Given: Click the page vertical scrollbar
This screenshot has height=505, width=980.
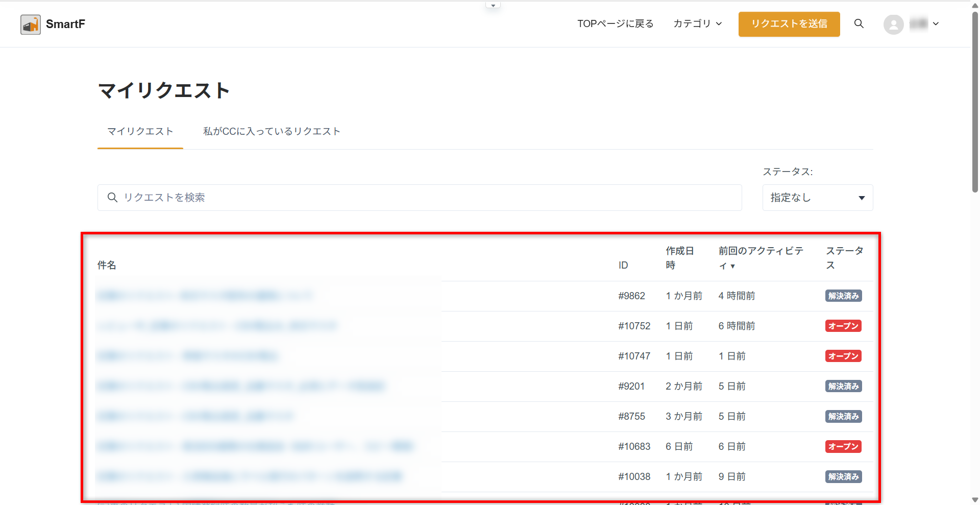Looking at the screenshot, I should [975, 102].
